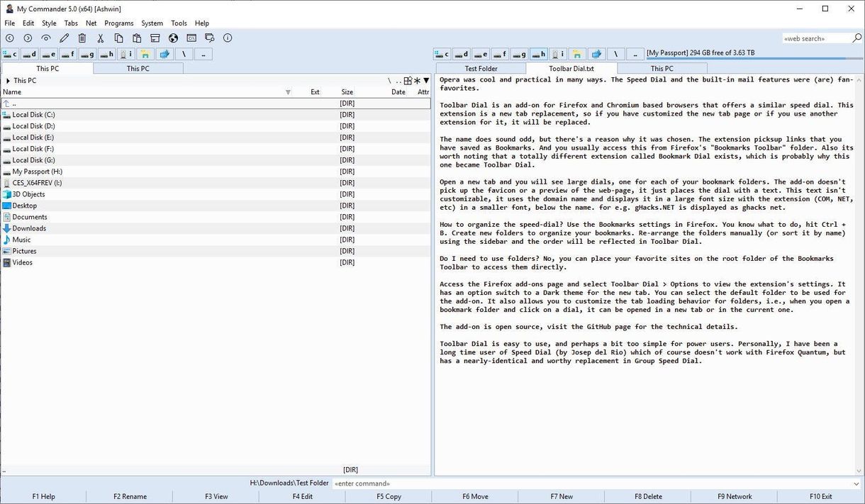The image size is (865, 504).
Task: Select the This PC tab in right pane
Action: click(662, 69)
